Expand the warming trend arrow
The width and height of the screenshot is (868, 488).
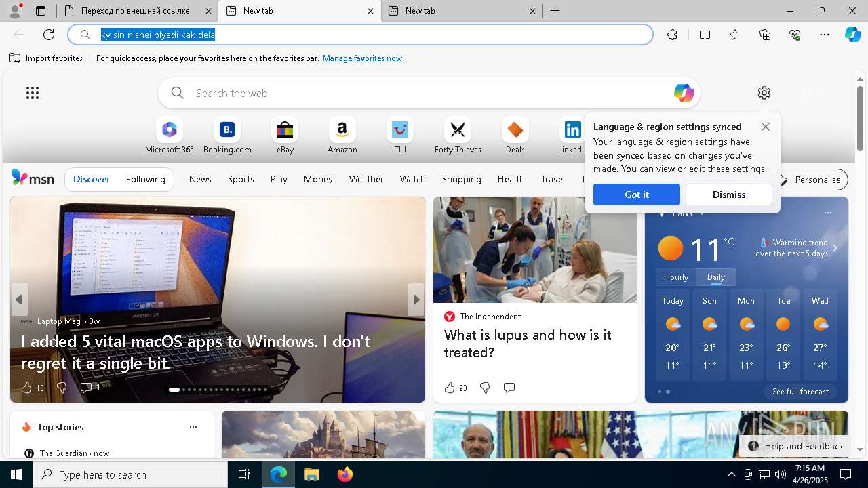[835, 248]
